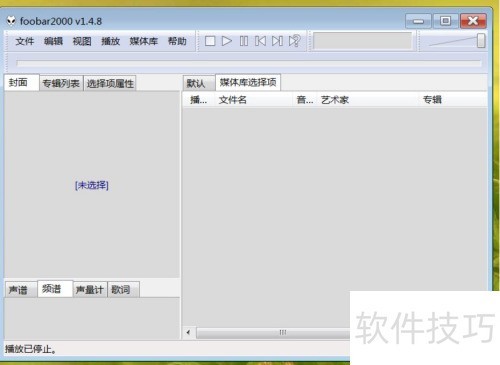
Task: Switch to the 专辑列表 tab
Action: pos(61,83)
